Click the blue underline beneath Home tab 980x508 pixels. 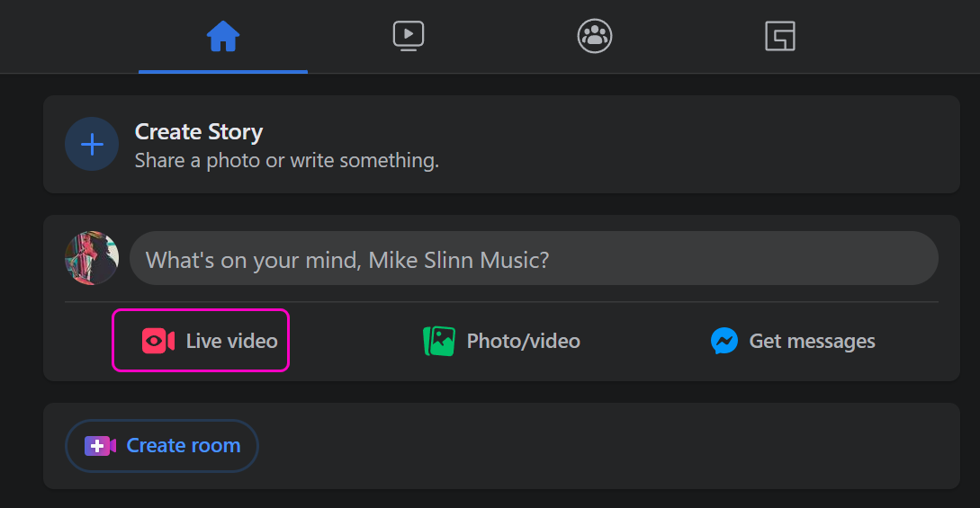(222, 71)
